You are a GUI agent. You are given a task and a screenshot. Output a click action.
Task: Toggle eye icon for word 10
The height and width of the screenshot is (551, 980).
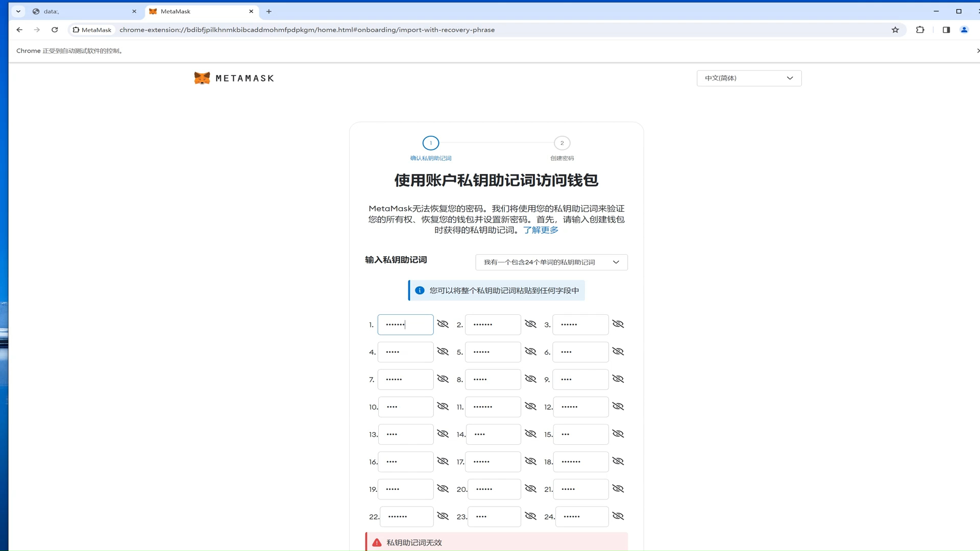tap(443, 407)
